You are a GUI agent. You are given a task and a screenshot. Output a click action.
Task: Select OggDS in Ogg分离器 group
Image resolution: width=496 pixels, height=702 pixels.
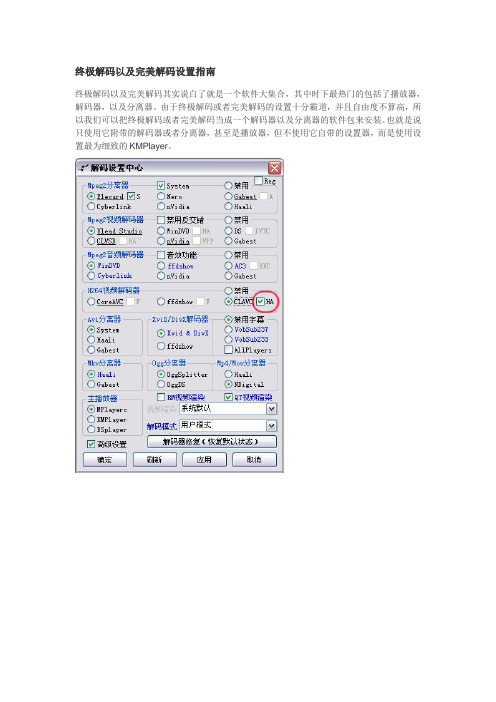[x=161, y=384]
